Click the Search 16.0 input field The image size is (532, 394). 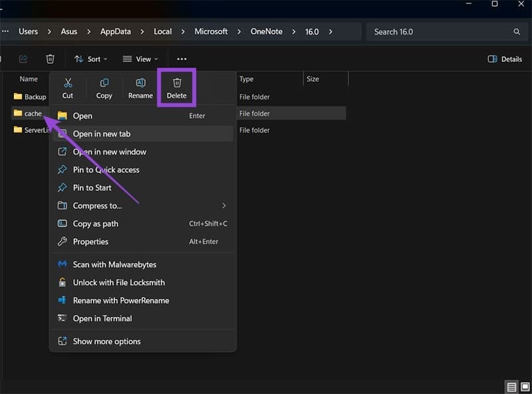[439, 31]
